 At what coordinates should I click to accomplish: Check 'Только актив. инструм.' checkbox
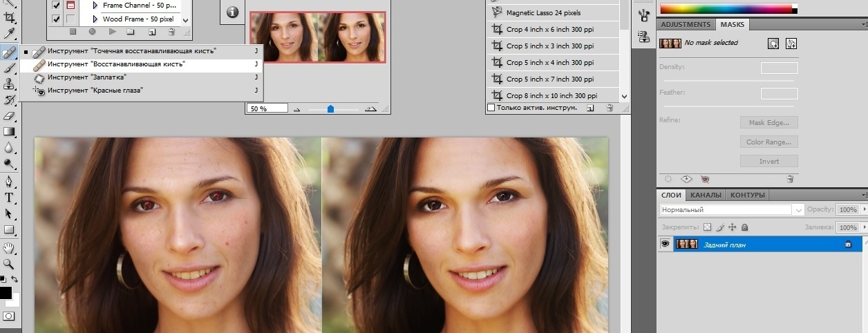pos(491,108)
